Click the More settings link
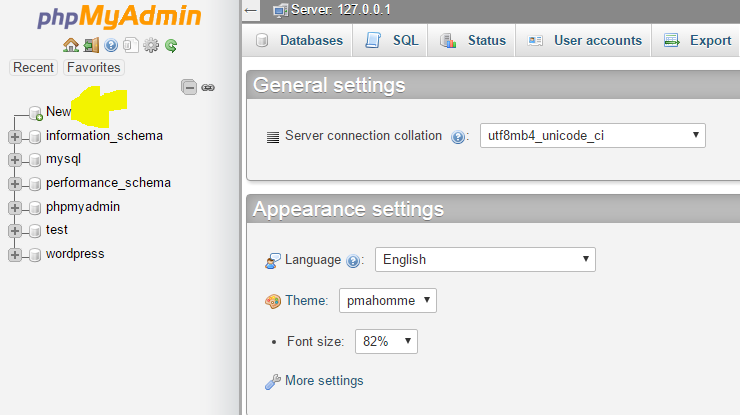The image size is (740, 415). (x=324, y=381)
